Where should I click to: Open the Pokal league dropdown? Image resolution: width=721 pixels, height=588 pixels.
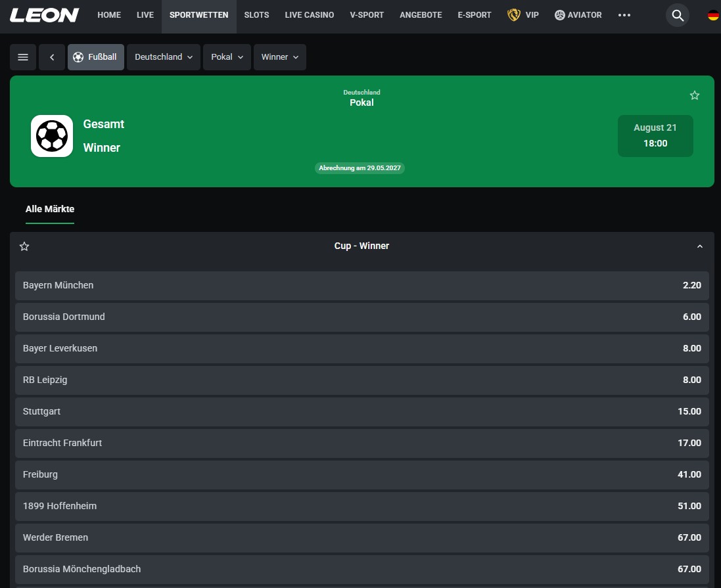point(227,57)
